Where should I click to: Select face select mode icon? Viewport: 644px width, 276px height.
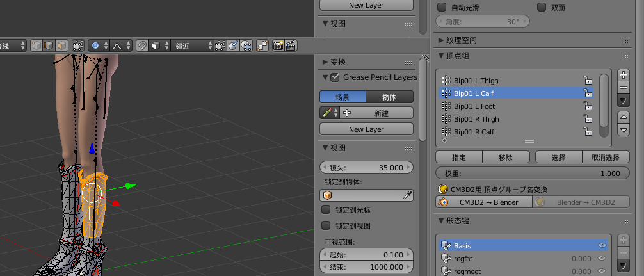(61, 45)
